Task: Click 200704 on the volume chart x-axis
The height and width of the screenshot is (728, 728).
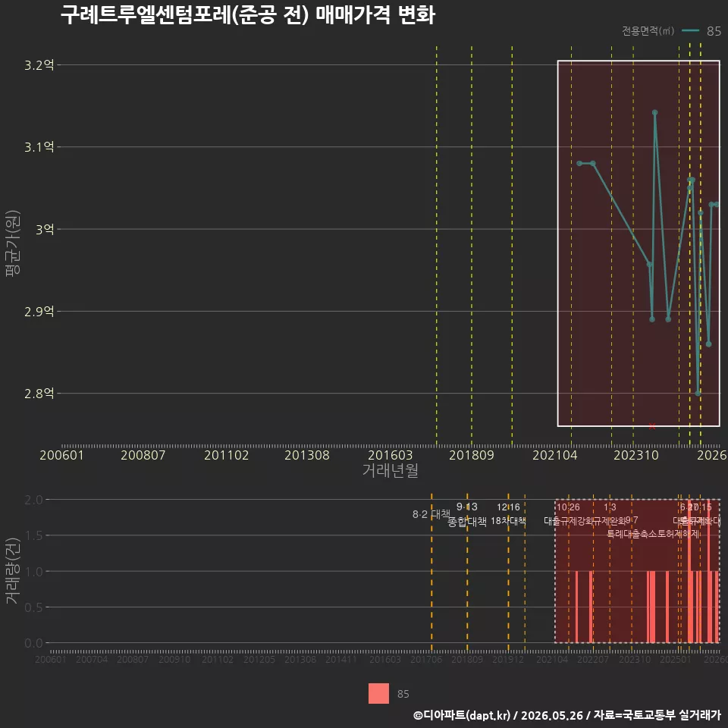Action: tap(92, 659)
